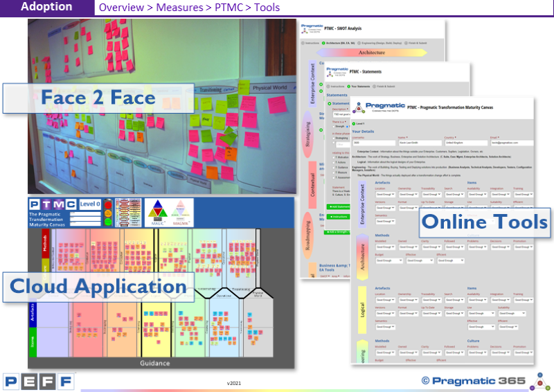Tick the Strategising phase checkbox

tap(334, 139)
